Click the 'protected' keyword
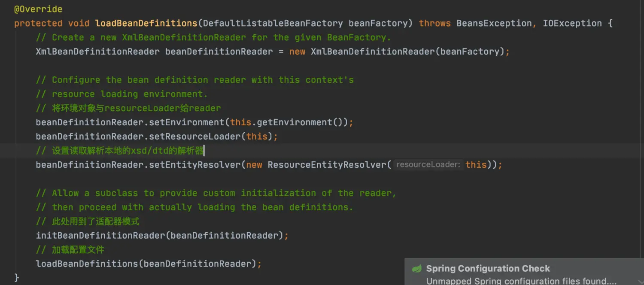This screenshot has width=644, height=285. [38, 23]
